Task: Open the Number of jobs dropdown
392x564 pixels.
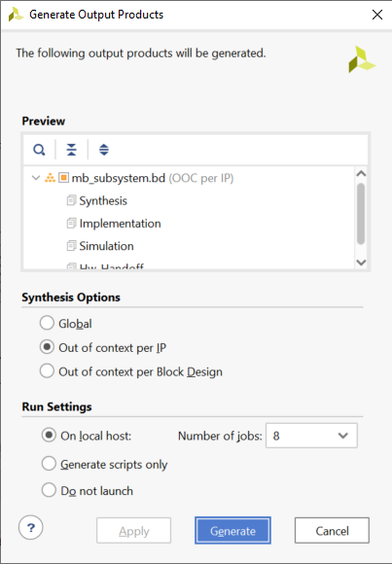Action: [x=311, y=436]
